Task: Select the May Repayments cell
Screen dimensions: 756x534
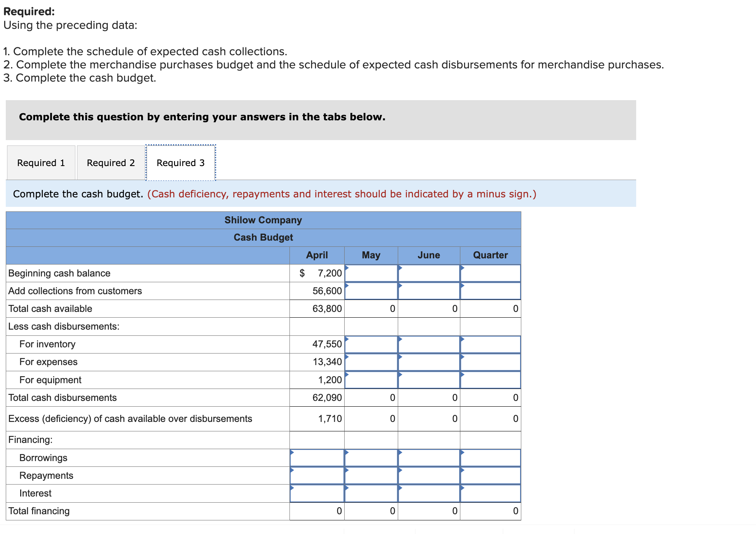Action: pos(371,475)
